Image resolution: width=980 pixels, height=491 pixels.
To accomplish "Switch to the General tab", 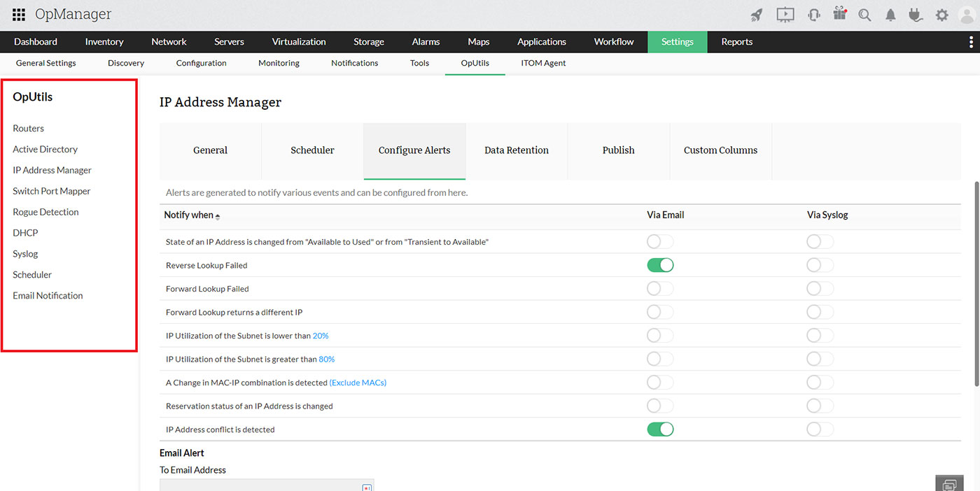I will tap(211, 151).
